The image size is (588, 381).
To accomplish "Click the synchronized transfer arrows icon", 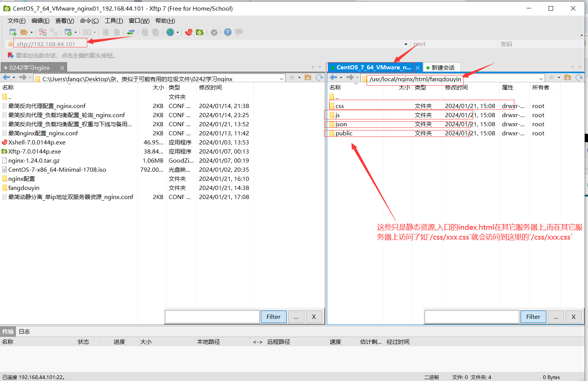I will click(x=131, y=32).
